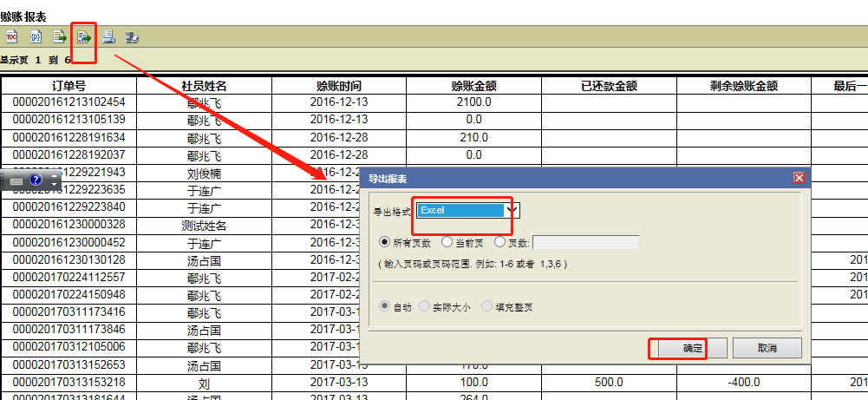868x400 pixels.
Task: Click the 赊账金额 column header
Action: 473,86
